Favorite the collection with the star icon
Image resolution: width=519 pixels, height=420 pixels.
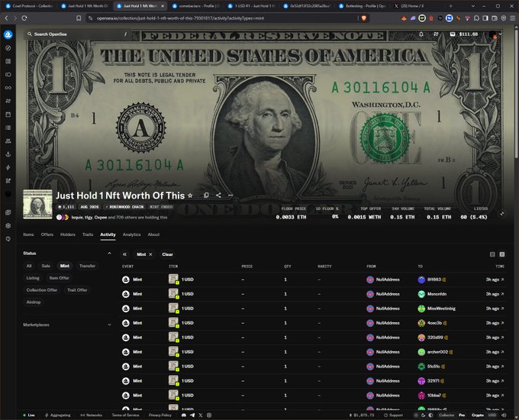click(190, 195)
